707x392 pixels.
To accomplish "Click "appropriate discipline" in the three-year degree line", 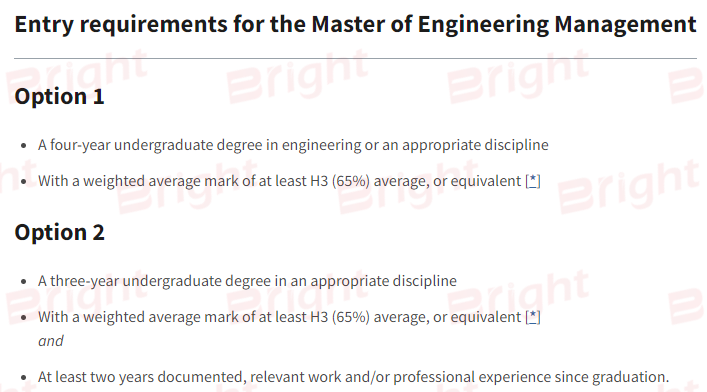I will pyautogui.click(x=383, y=281).
